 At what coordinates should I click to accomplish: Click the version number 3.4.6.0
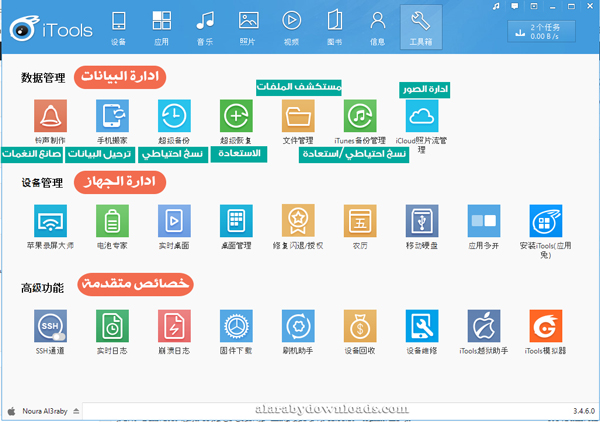pyautogui.click(x=584, y=411)
